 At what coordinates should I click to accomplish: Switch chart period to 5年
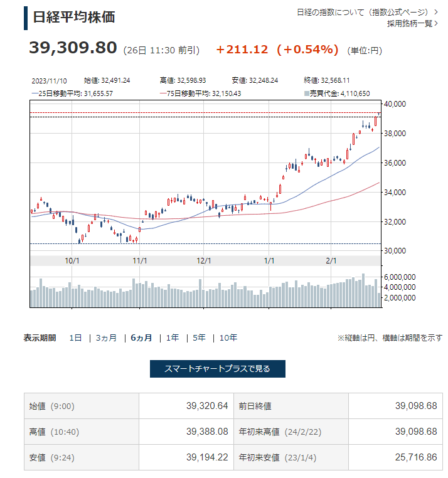199,337
